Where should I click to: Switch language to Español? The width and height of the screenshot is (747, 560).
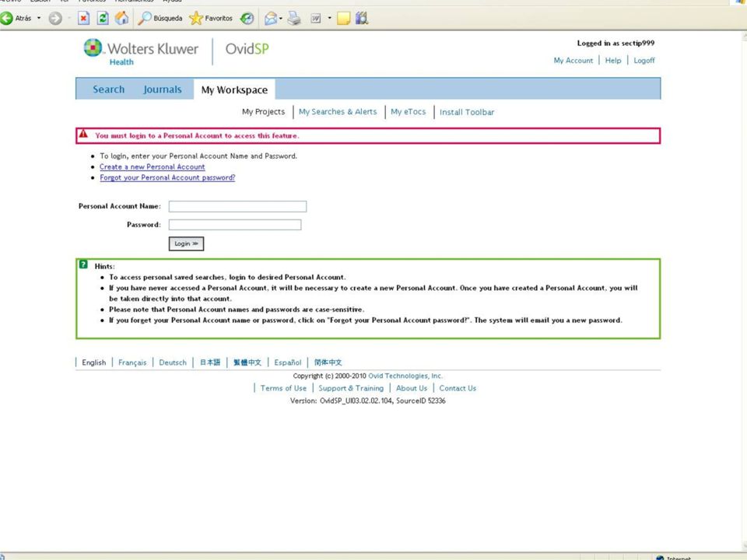tap(288, 362)
